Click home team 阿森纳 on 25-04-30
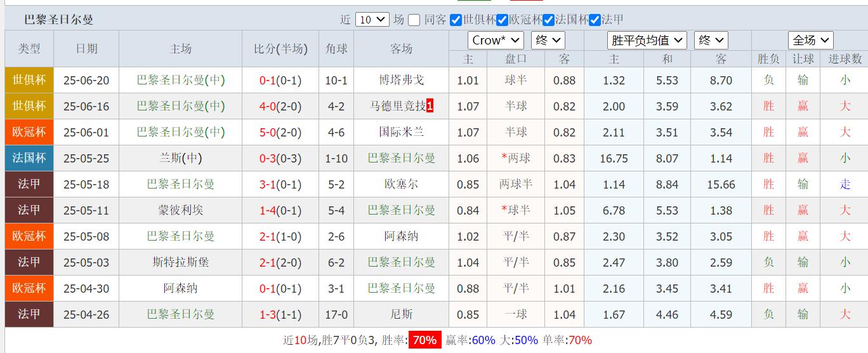The image size is (868, 353). [181, 288]
